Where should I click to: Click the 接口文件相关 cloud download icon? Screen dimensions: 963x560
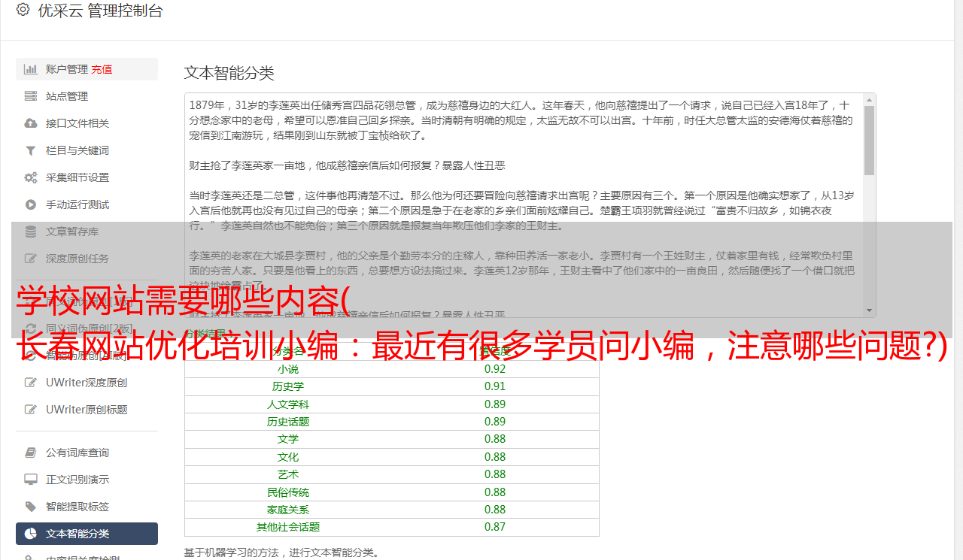tap(31, 123)
